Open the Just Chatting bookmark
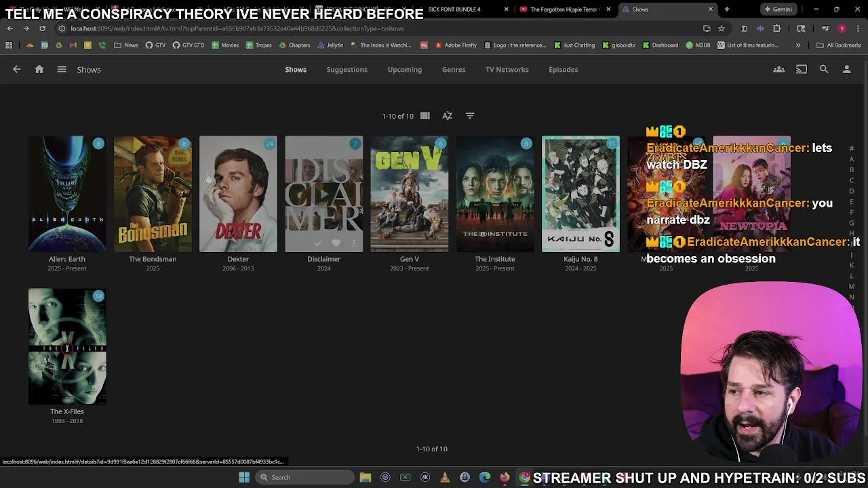The image size is (868, 488). [x=574, y=45]
